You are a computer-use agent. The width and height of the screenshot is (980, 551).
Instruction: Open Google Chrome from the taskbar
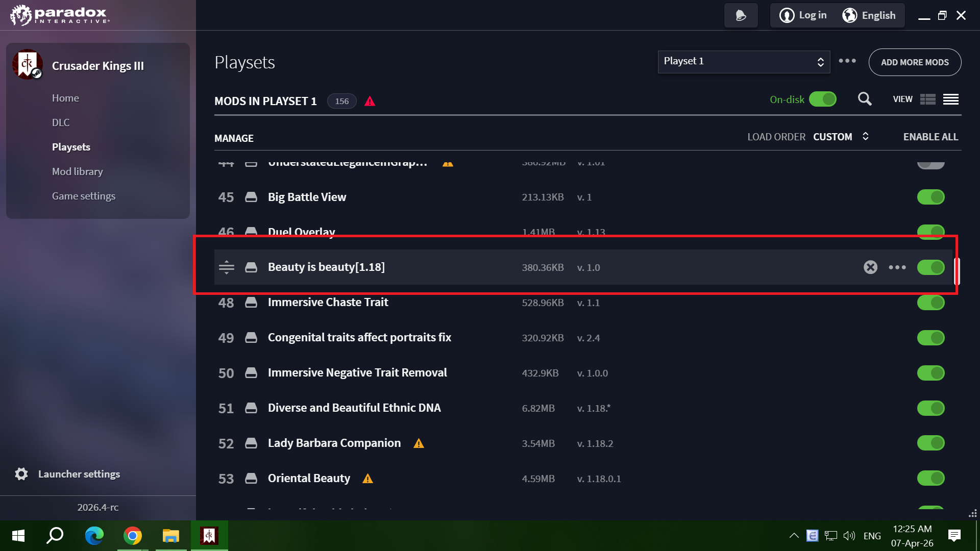coord(133,536)
